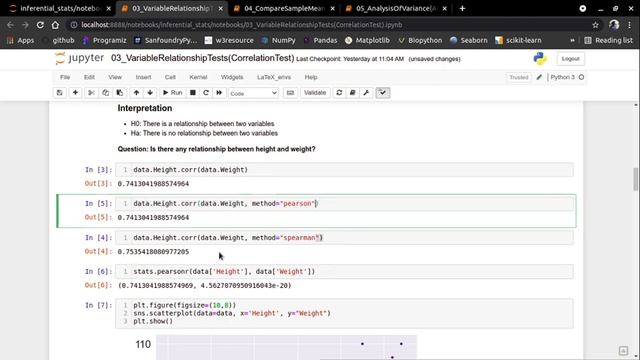Save notebook with the floppy disk icon

pyautogui.click(x=60, y=93)
